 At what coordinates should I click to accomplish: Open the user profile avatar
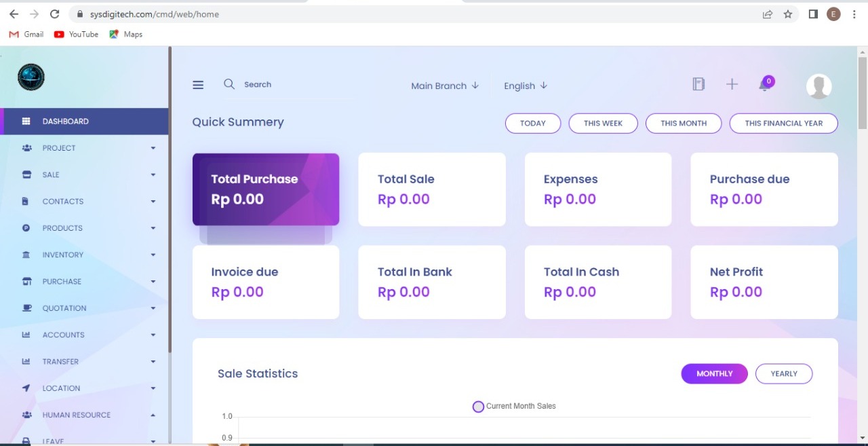pyautogui.click(x=818, y=86)
